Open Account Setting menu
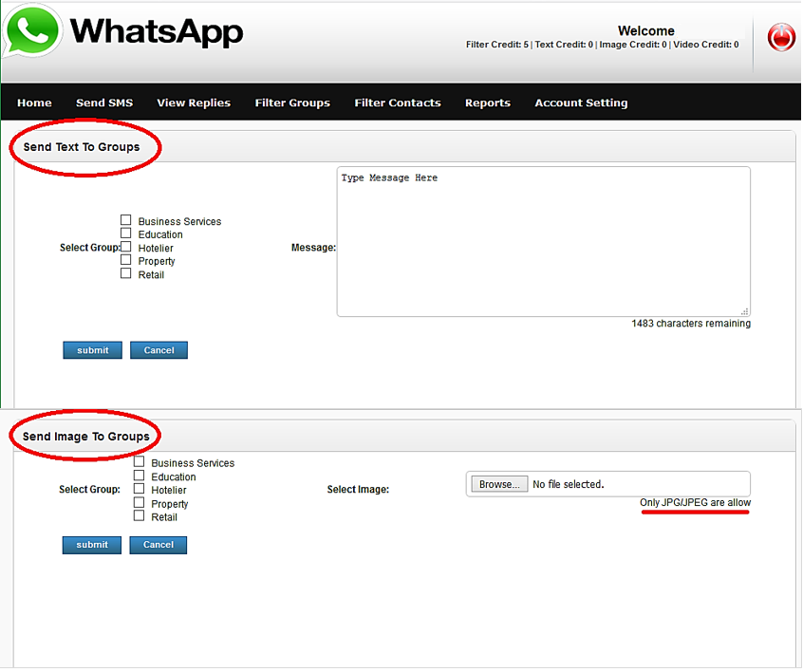Screen dimensions: 803x672 [x=581, y=103]
